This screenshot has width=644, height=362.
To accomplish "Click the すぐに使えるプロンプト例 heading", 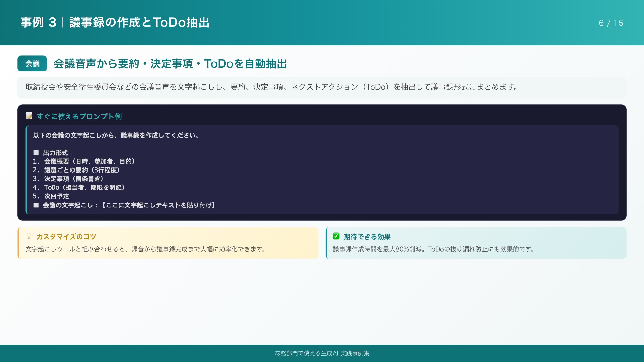I will click(x=79, y=116).
